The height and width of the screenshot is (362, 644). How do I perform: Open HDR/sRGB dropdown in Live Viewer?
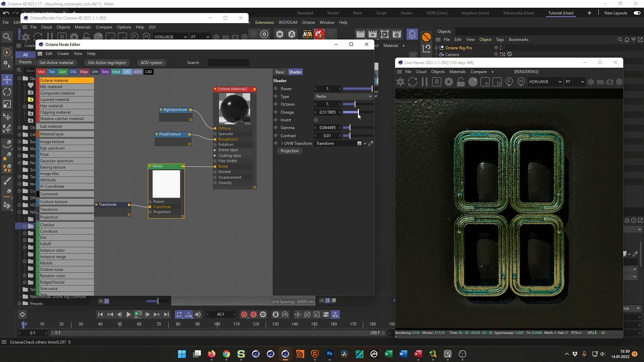point(545,81)
